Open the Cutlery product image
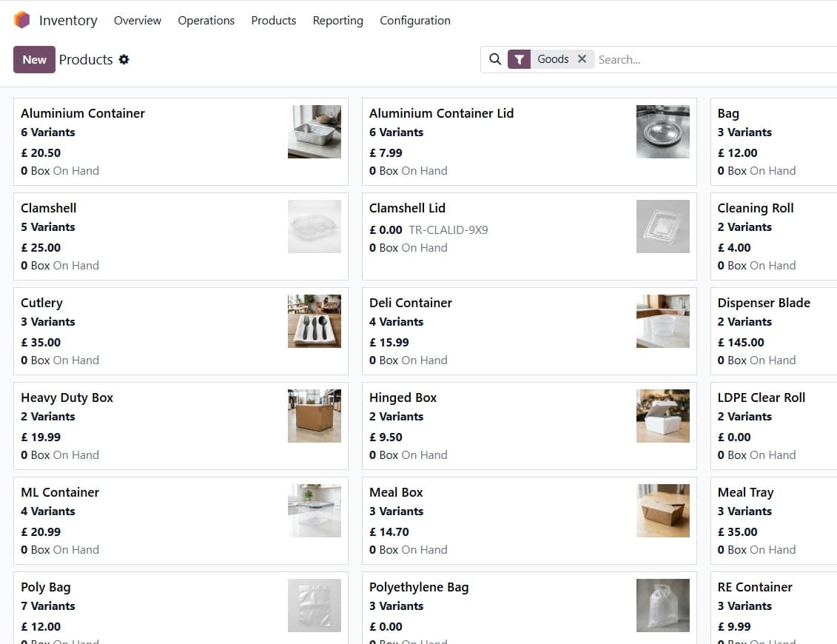The image size is (837, 644). click(x=315, y=321)
